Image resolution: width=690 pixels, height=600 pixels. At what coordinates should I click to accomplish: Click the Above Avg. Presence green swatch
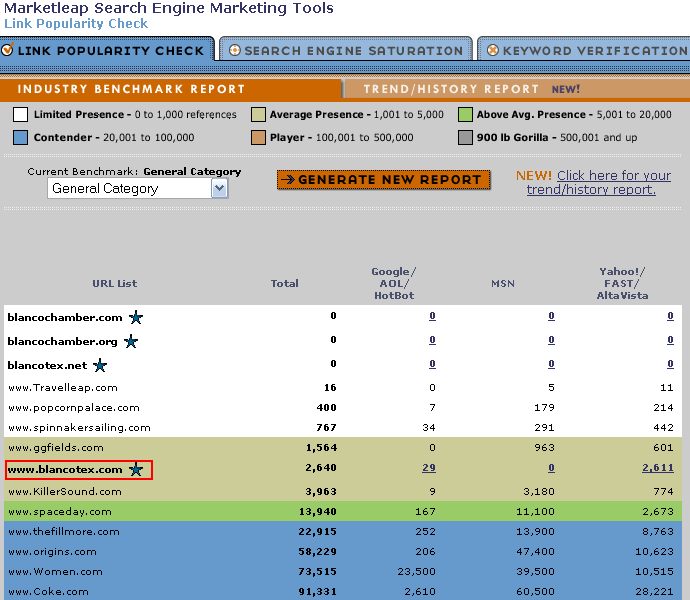click(465, 114)
